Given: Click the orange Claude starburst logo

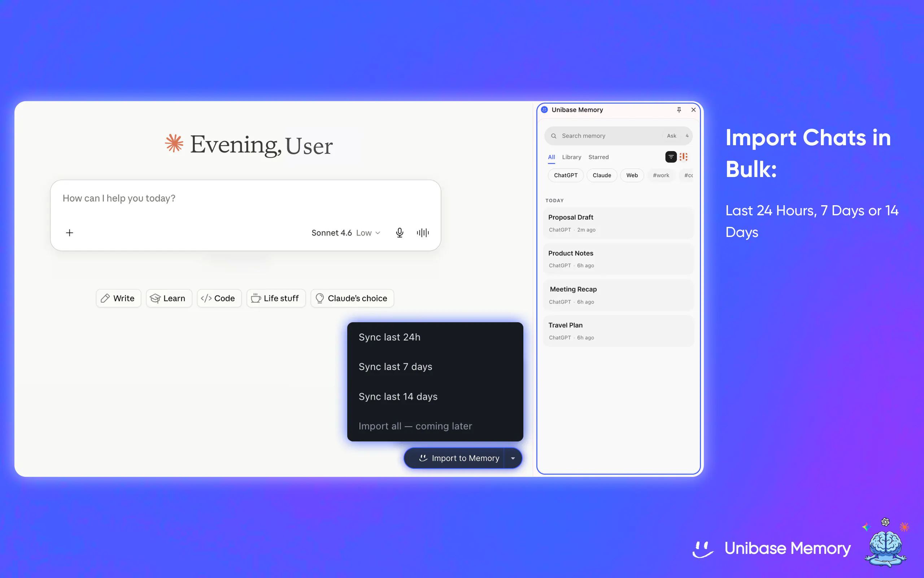Looking at the screenshot, I should (174, 143).
